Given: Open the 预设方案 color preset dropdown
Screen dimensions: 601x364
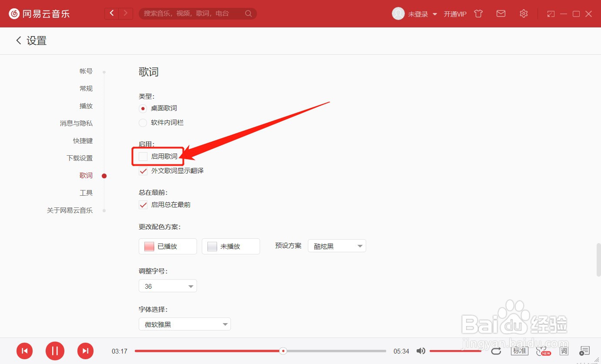Looking at the screenshot, I should point(337,246).
